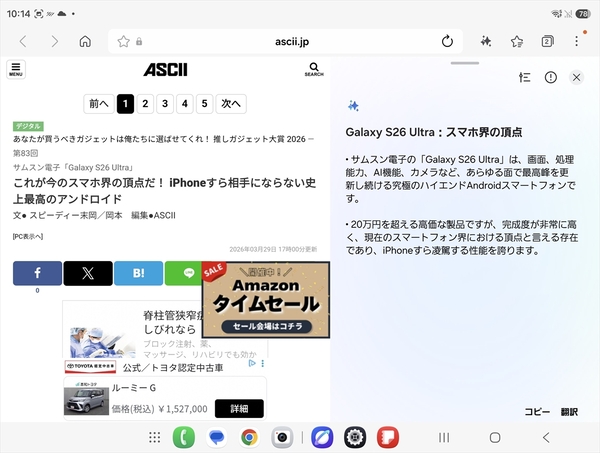Screen dimensions: 600x453
Task: Launch the red notes app from taskbar
Action: pos(388,437)
